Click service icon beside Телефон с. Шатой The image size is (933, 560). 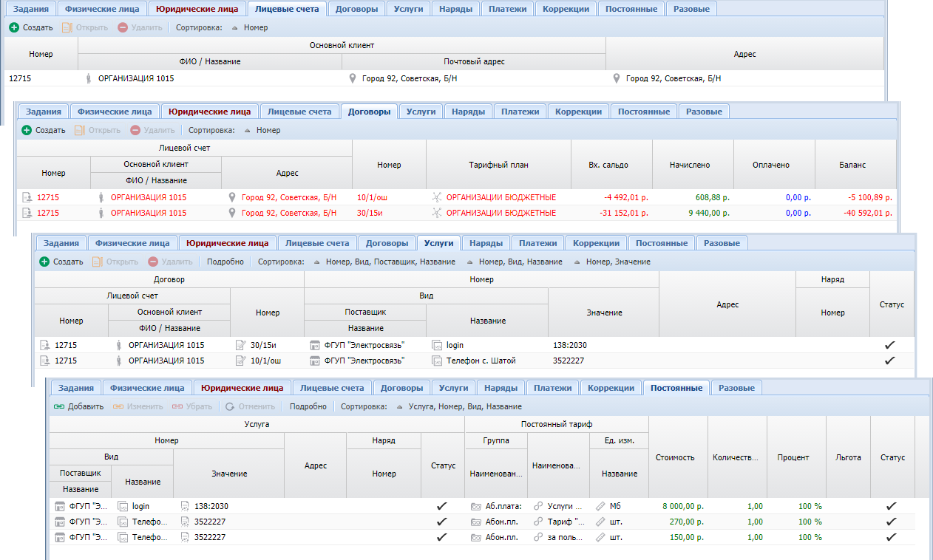(x=437, y=361)
